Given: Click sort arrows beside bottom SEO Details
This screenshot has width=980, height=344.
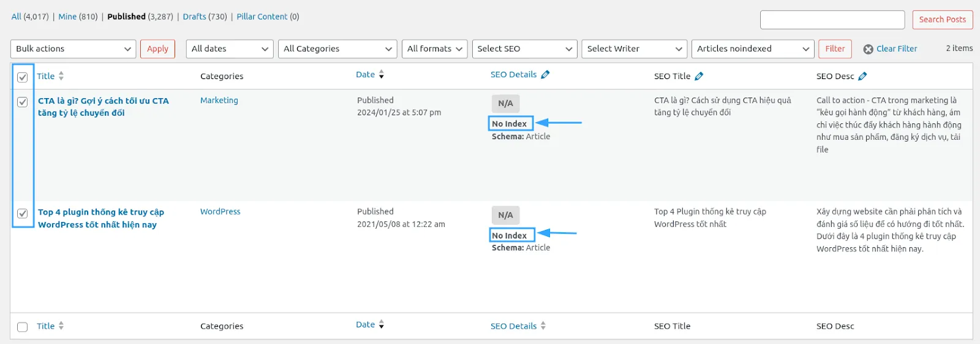Looking at the screenshot, I should point(543,326).
